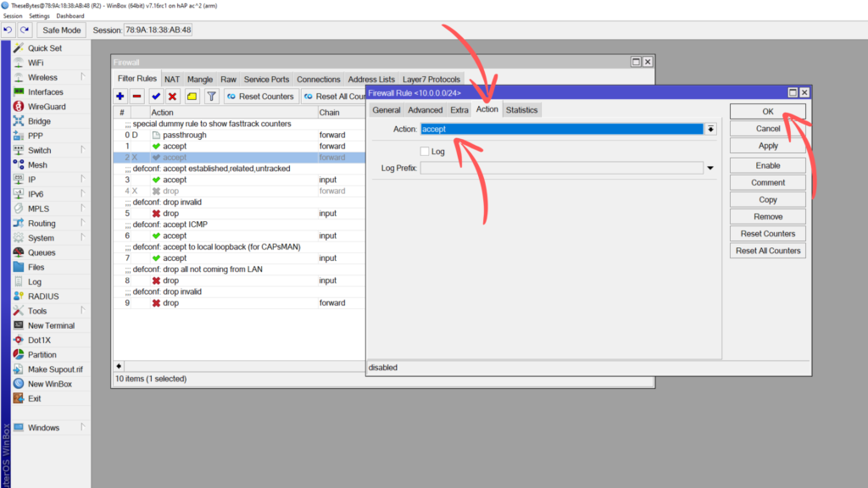Image resolution: width=868 pixels, height=488 pixels.
Task: Click the blue checkmark enable rule icon
Action: [156, 97]
